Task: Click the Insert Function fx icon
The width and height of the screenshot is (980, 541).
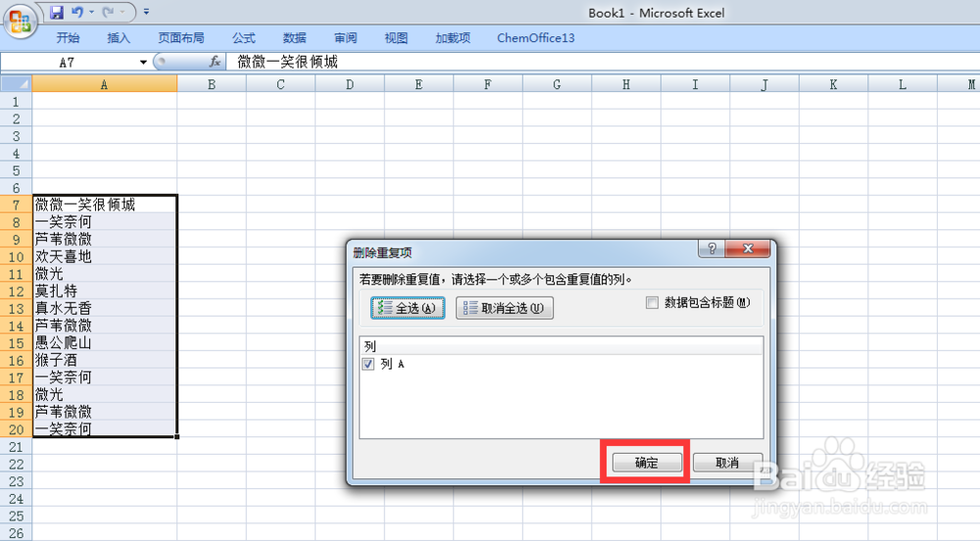Action: coord(215,61)
